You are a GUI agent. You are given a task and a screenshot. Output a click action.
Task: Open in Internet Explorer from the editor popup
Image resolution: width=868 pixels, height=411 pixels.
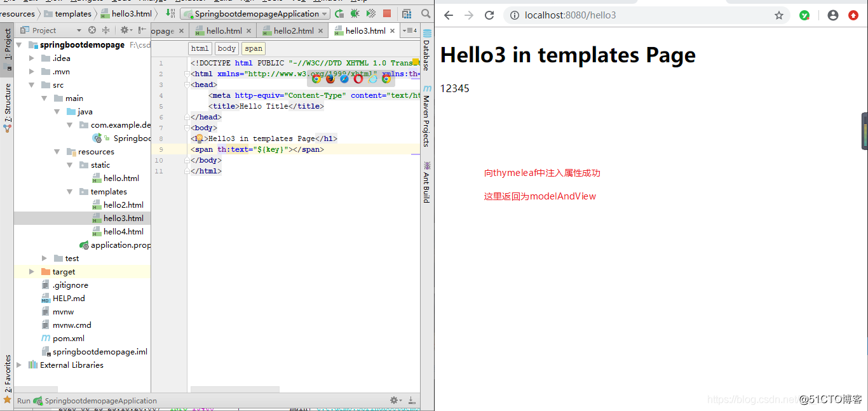pos(372,79)
